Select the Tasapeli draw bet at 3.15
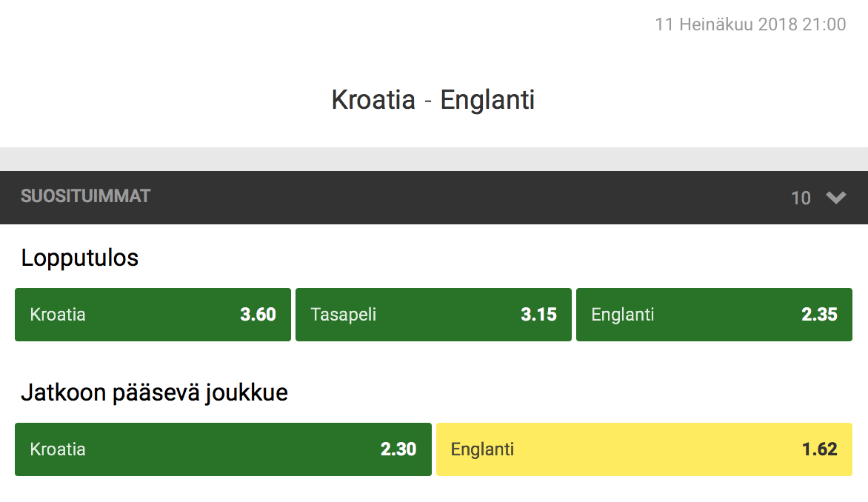Image resolution: width=868 pixels, height=502 pixels. point(433,315)
